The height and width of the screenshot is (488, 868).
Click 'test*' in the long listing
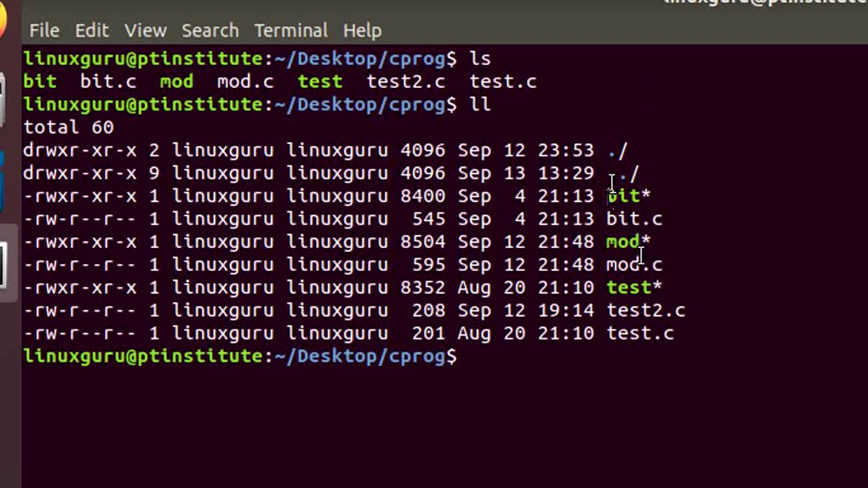635,287
